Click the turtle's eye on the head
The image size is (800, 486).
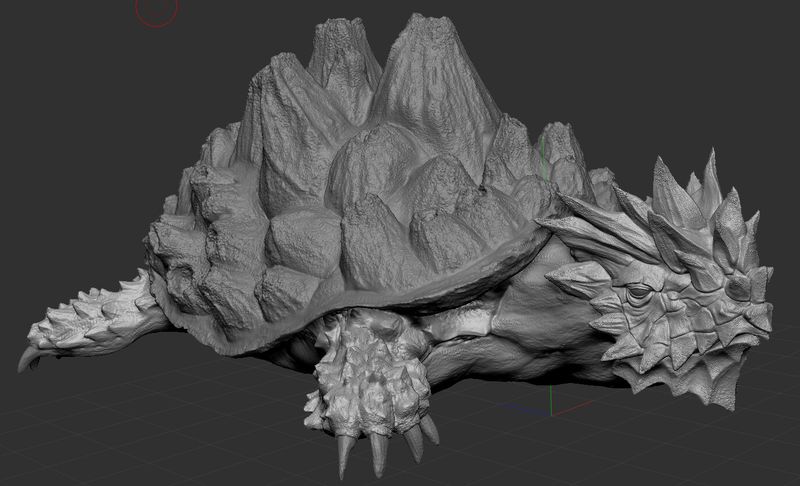pos(637,293)
